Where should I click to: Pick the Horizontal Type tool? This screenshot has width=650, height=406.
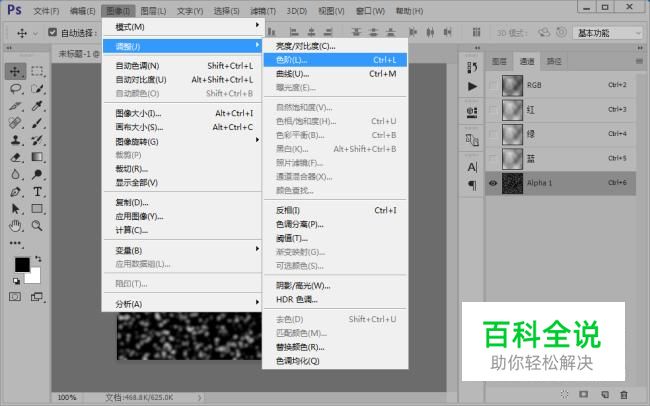[37, 191]
